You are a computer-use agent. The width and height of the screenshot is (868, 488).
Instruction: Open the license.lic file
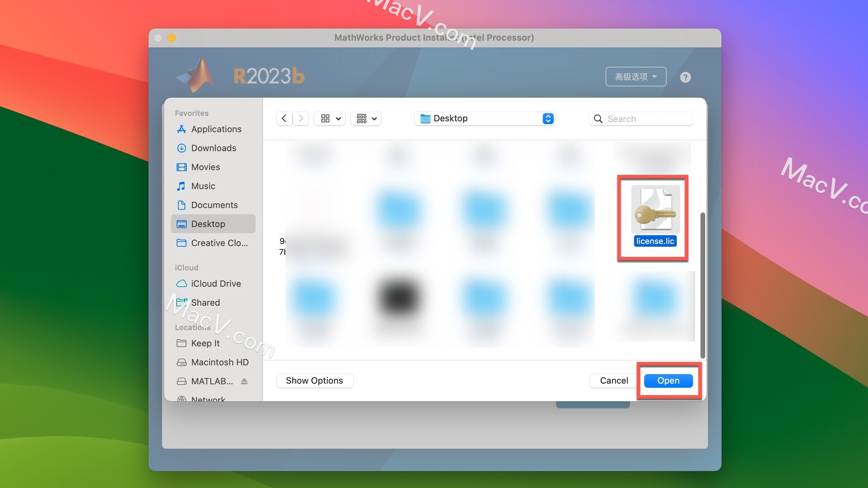click(x=668, y=380)
